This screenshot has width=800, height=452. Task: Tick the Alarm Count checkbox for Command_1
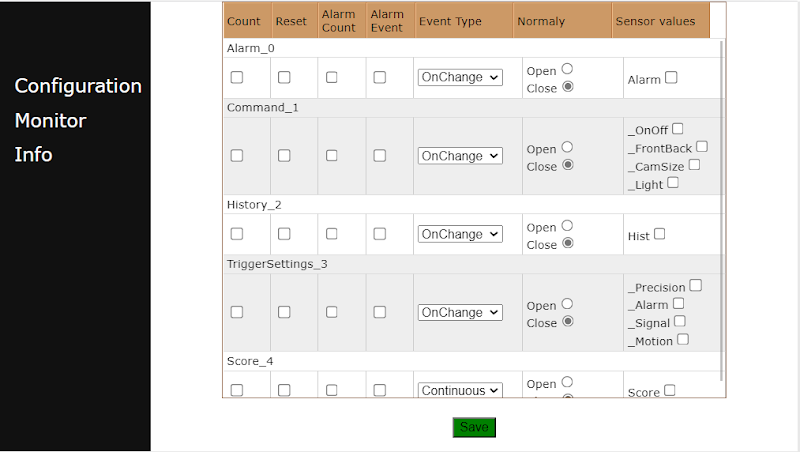[x=332, y=155]
